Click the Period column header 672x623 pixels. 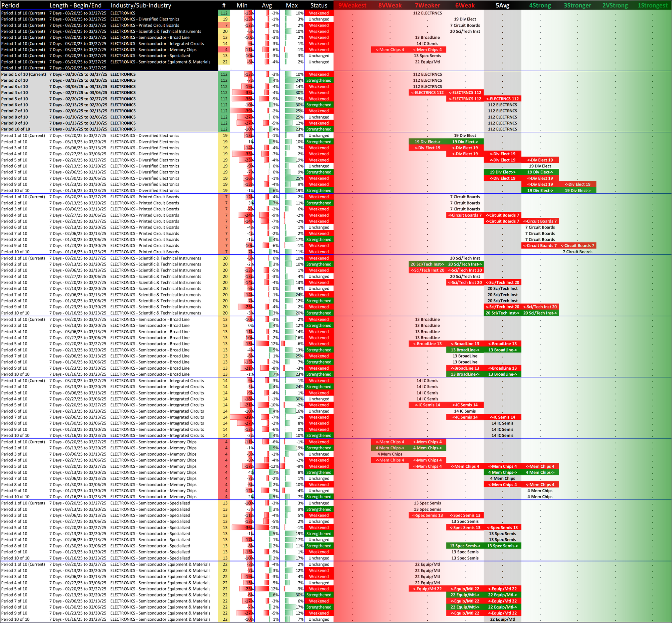pyautogui.click(x=10, y=5)
